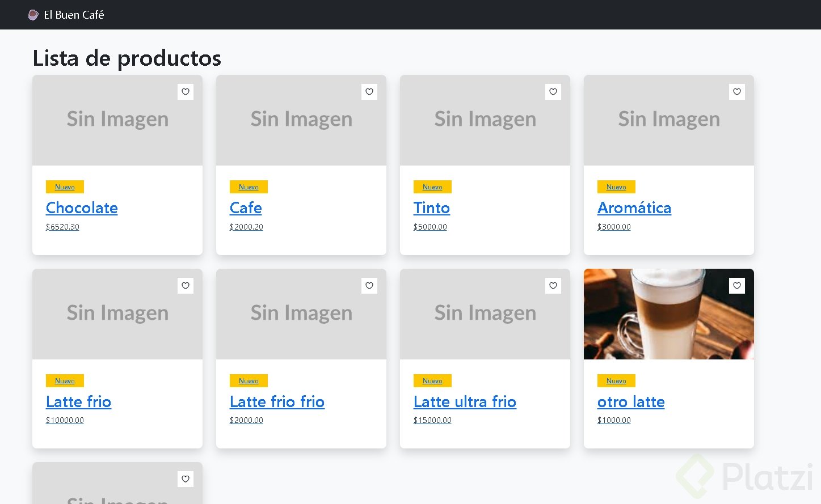Click the coffee cup logo in navbar
Image resolution: width=821 pixels, height=504 pixels.
33,15
